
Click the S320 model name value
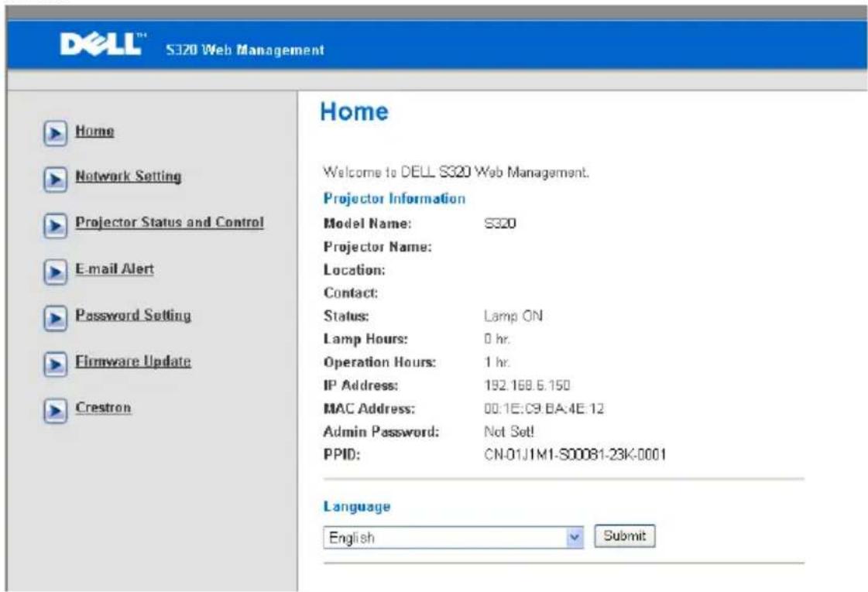pos(500,224)
